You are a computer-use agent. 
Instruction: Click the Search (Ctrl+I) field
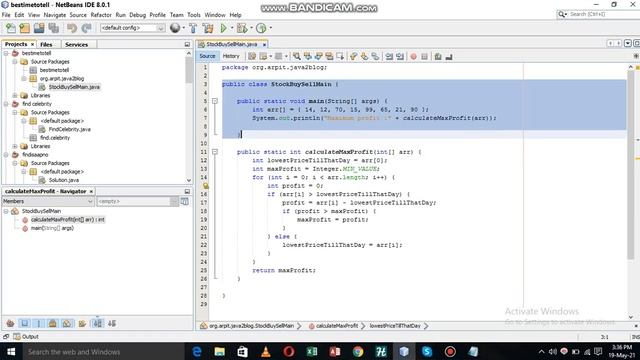598,14
